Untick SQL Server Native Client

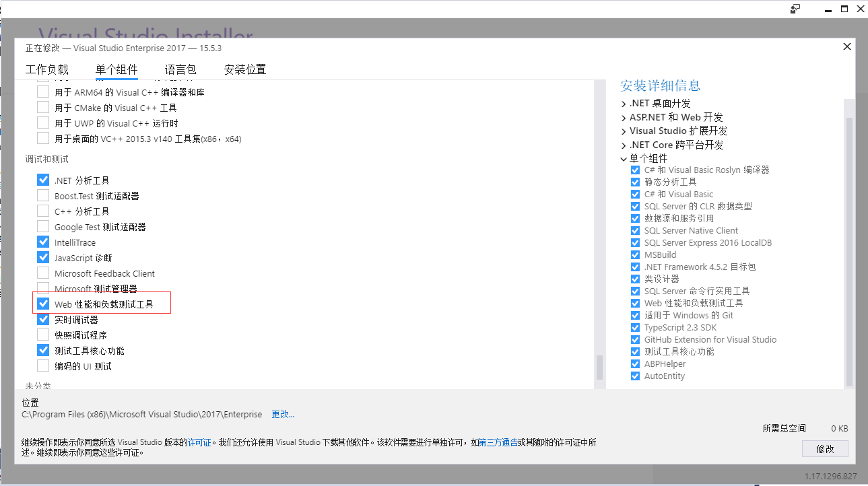point(635,231)
